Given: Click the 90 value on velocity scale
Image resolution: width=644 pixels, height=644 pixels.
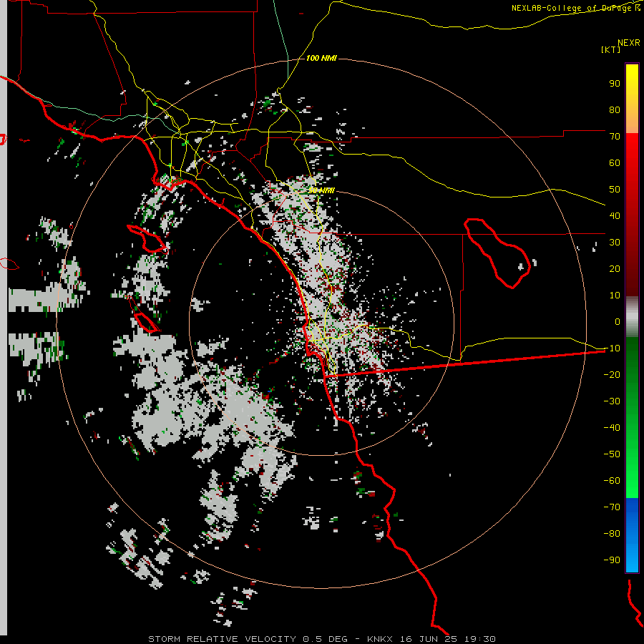Looking at the screenshot, I should pos(615,84).
